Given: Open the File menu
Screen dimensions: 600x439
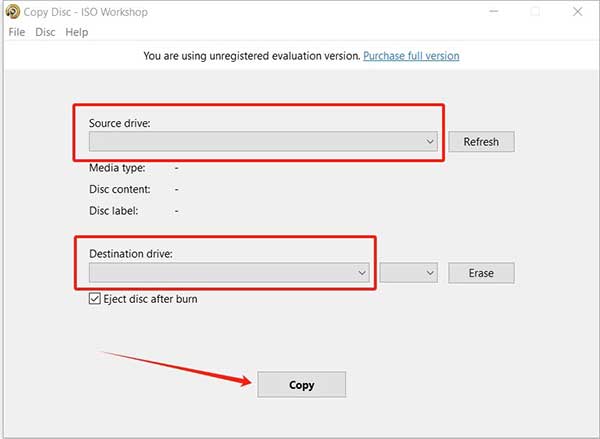Looking at the screenshot, I should (x=16, y=32).
